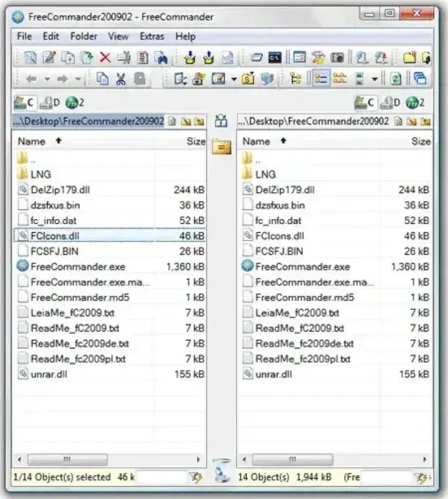Open the back history dropdown arrow
The height and width of the screenshot is (499, 448).
point(47,78)
